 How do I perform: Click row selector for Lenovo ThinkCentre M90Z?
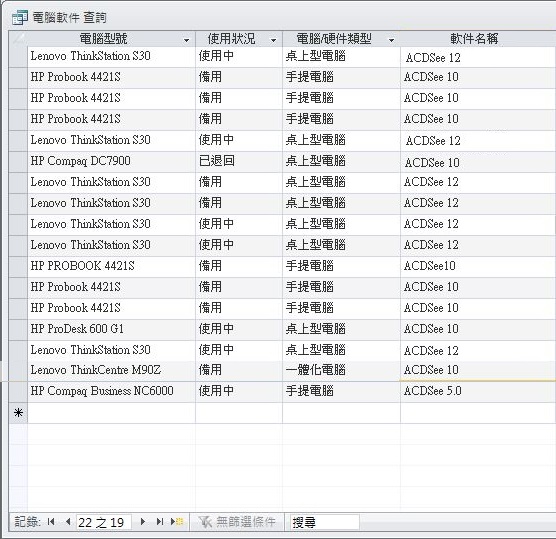[18, 370]
